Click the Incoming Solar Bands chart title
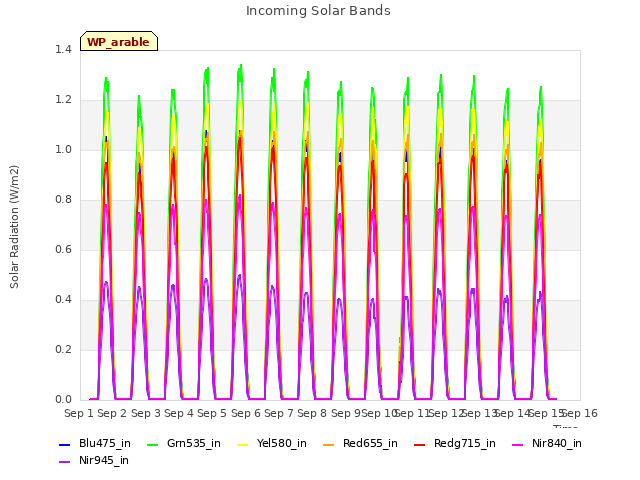 tap(318, 11)
